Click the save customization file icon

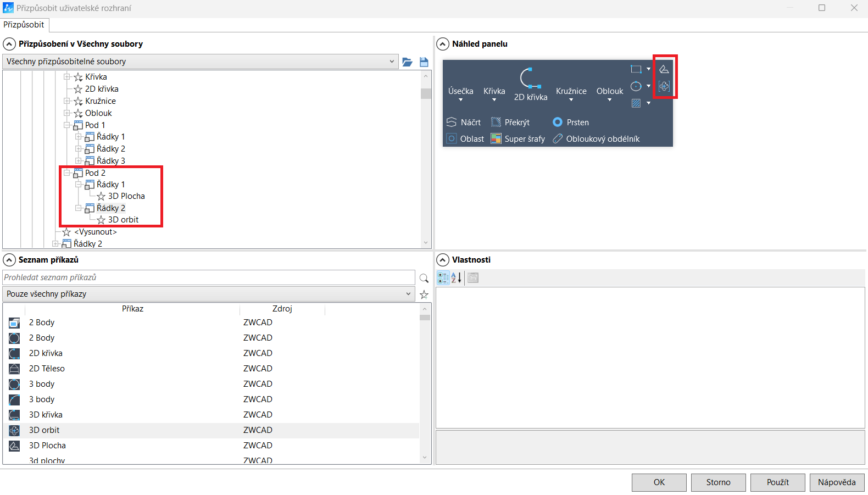pyautogui.click(x=424, y=62)
